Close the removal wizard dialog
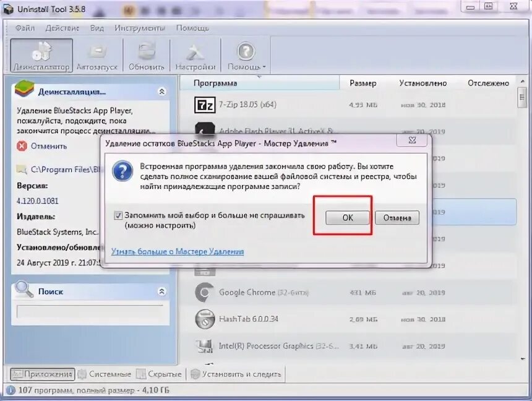This screenshot has height=401, width=532. 412,140
